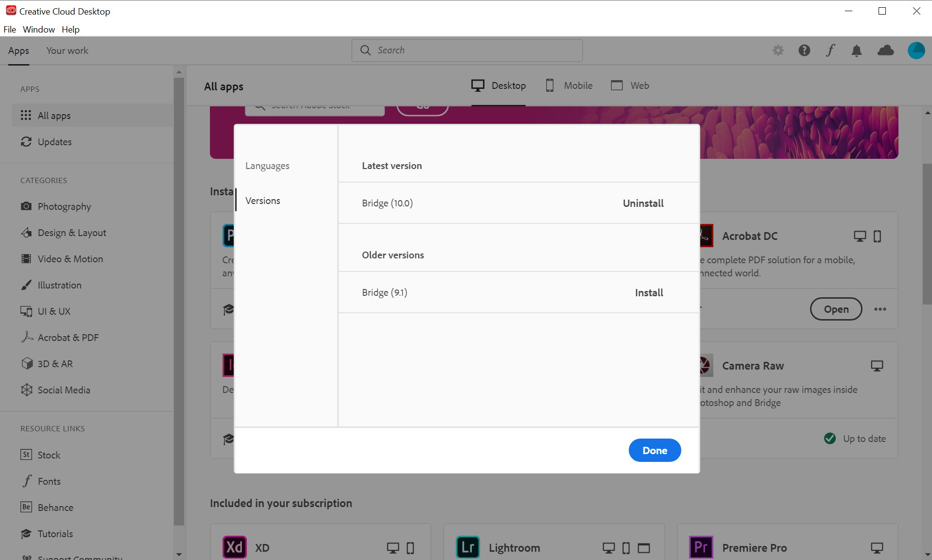Open Updates from the sidebar
Viewport: 932px width, 560px height.
[x=54, y=141]
